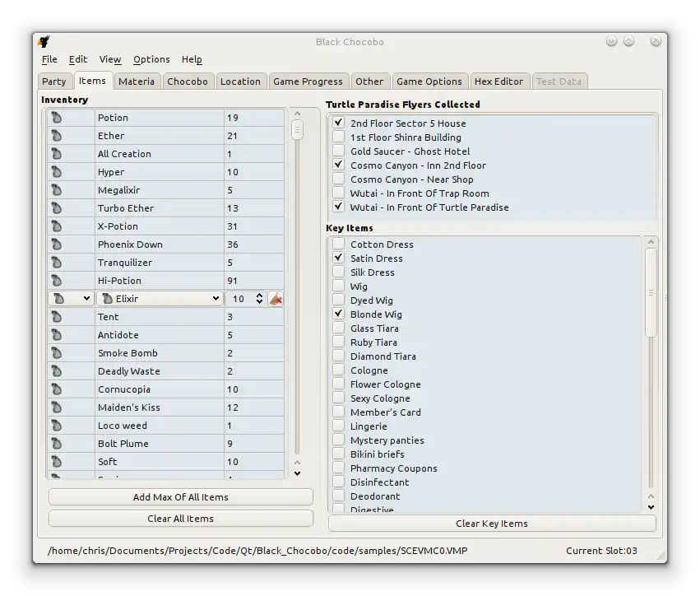Click the item icon beside Hi-Potion
700x596 pixels.
click(x=56, y=281)
